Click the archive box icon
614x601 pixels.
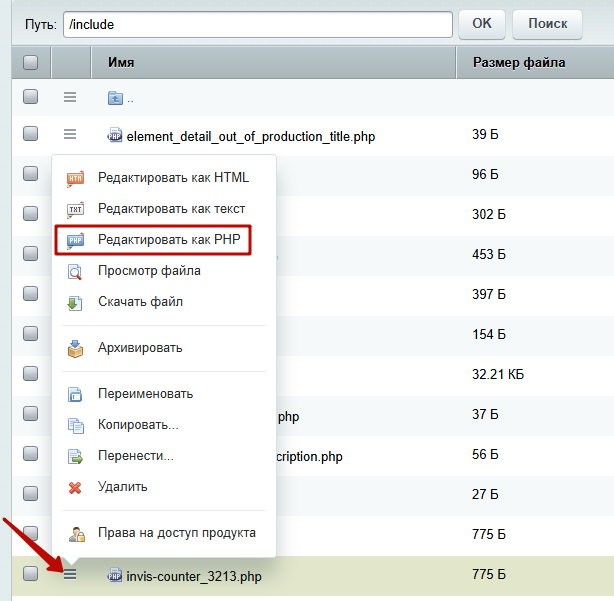click(75, 348)
